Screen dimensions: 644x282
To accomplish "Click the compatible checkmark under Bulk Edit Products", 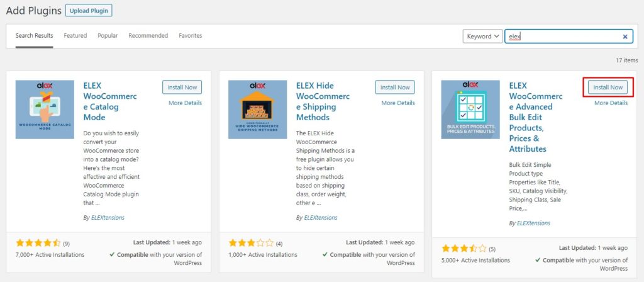I will click(x=538, y=260).
